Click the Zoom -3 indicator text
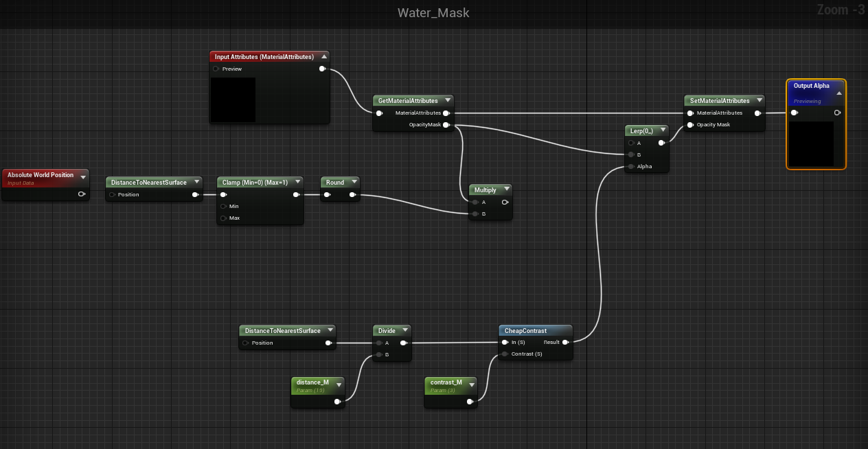868x449 pixels. (x=841, y=10)
